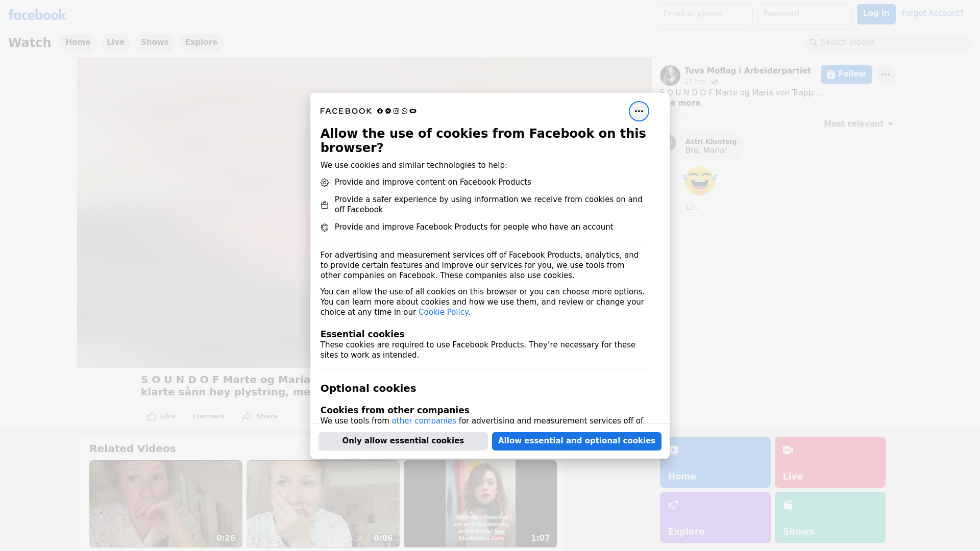The width and height of the screenshot is (980, 551).
Task: Focus the Search videos field
Action: pos(888,43)
